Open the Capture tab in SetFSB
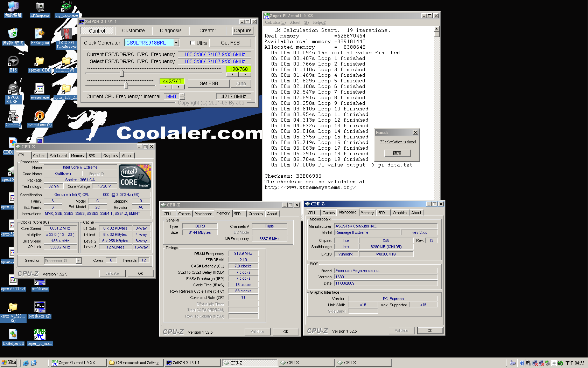588x368 pixels. (243, 31)
